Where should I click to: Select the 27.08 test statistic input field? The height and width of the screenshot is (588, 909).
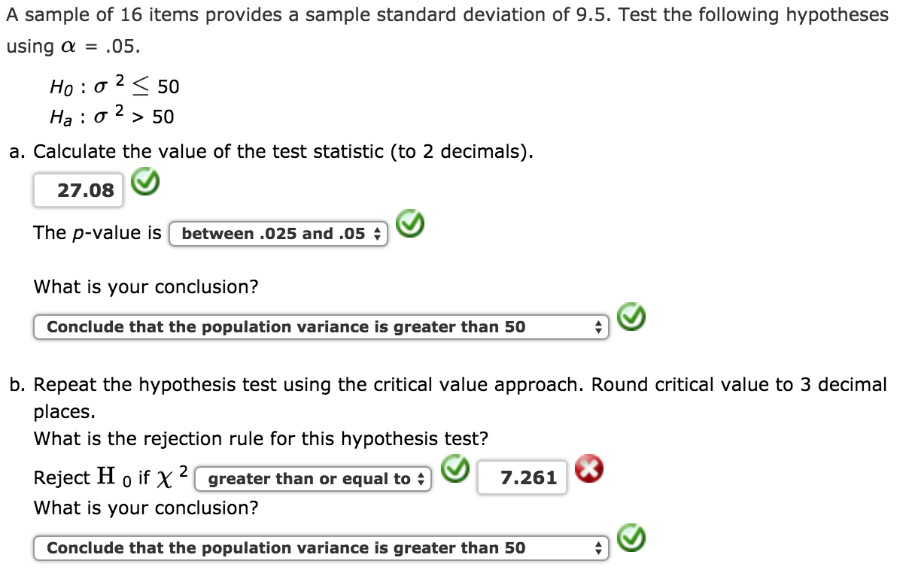78,189
